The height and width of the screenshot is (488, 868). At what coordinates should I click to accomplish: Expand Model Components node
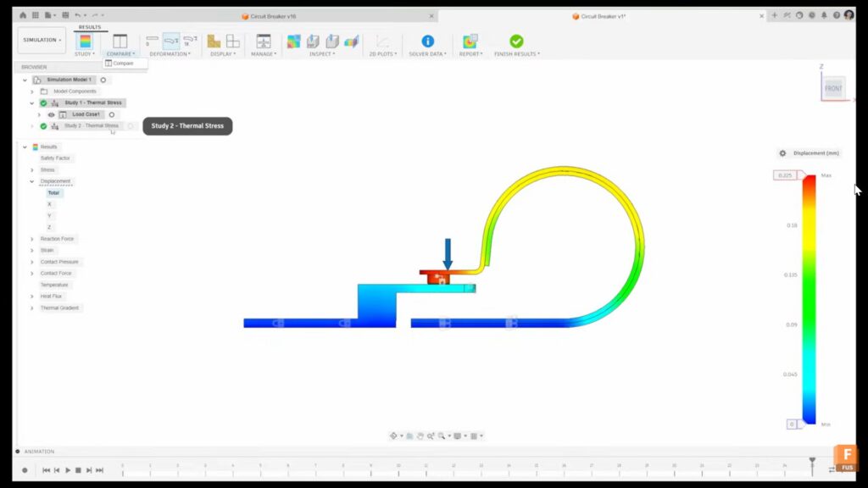tap(31, 91)
